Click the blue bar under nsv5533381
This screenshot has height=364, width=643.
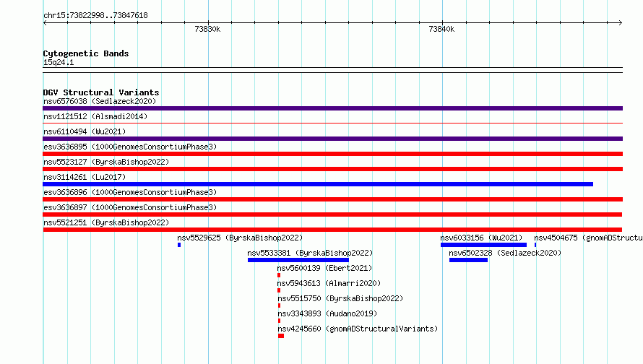point(298,260)
